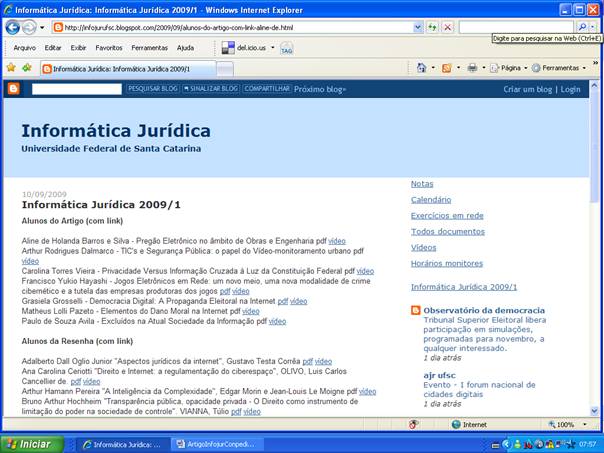
Task: Click the Stop loading red X icon
Action: click(447, 28)
